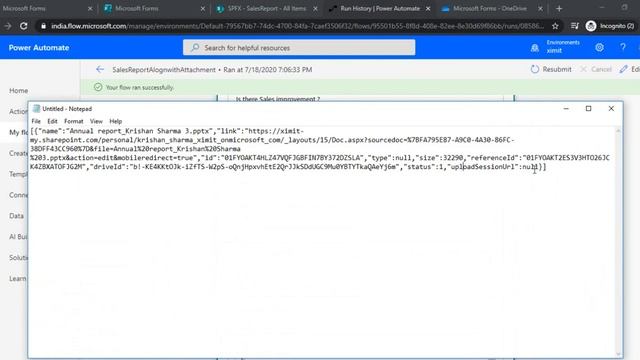The height and width of the screenshot is (360, 640).
Task: Close the Microsoft Forms - OneDrive tab
Action: pos(540,9)
